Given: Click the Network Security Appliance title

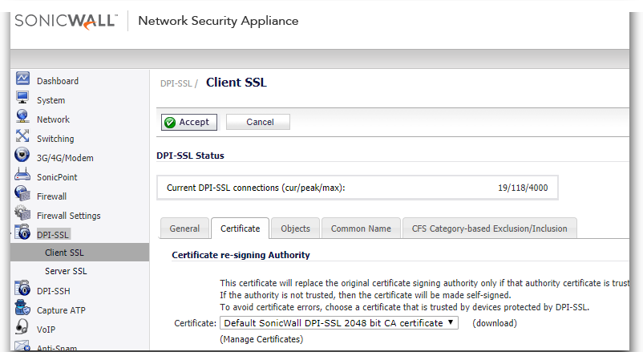Looking at the screenshot, I should click(x=218, y=21).
